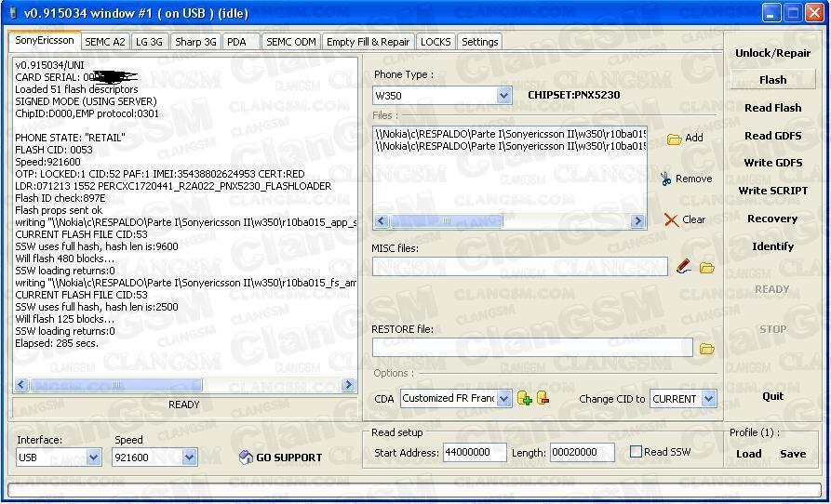Click the Flash button
831x504 pixels.
point(772,80)
